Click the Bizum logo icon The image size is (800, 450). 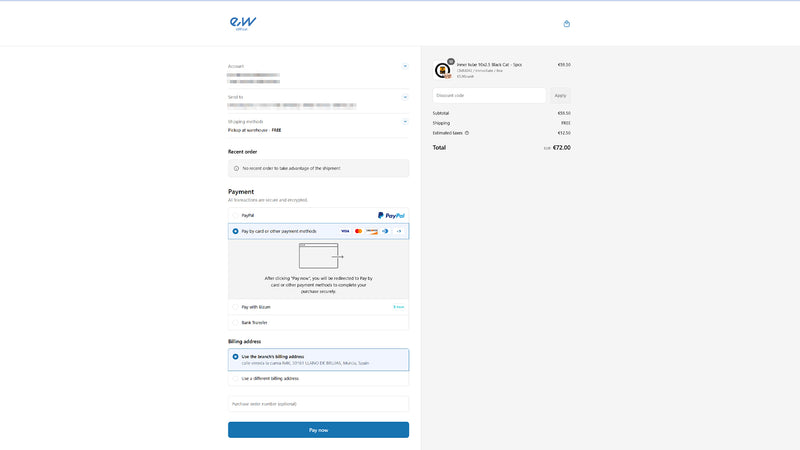tap(398, 307)
